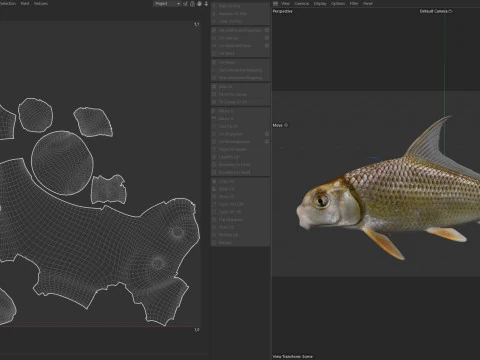Select the Add UV Pins tool
Viewport: 480px width, 360px height.
(x=240, y=6)
